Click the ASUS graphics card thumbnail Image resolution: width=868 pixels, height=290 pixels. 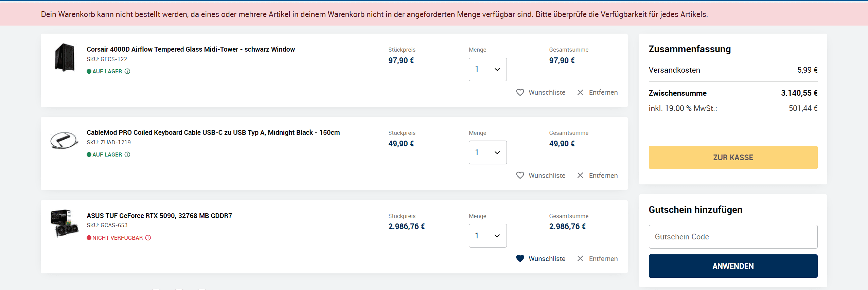64,223
